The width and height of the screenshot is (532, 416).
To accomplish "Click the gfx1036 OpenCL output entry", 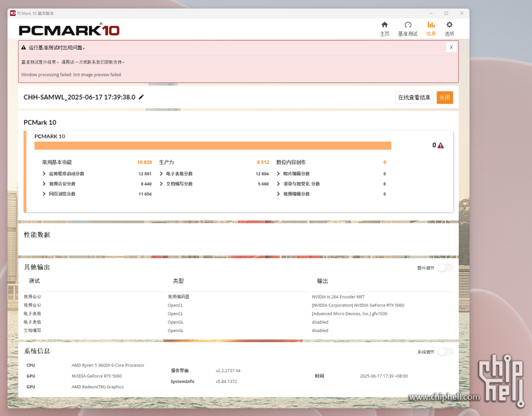I will click(x=350, y=313).
